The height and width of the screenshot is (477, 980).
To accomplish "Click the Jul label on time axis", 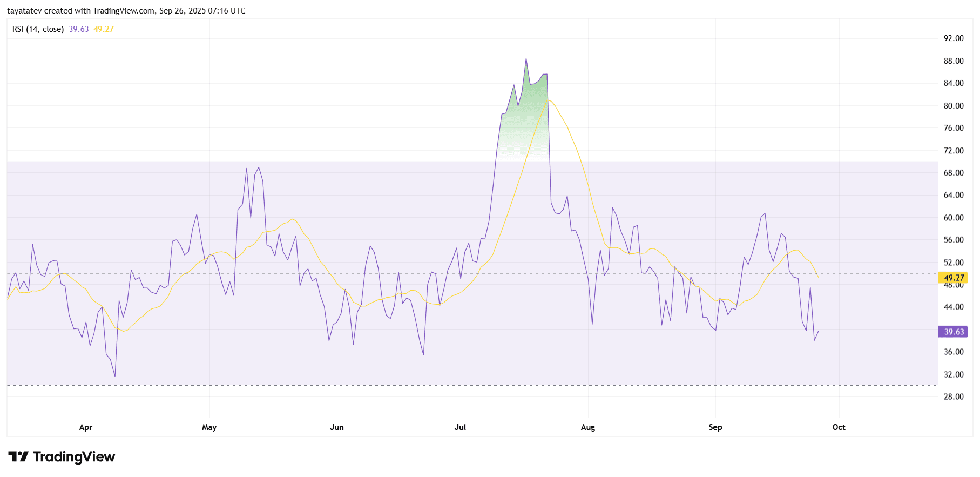I will [x=460, y=427].
